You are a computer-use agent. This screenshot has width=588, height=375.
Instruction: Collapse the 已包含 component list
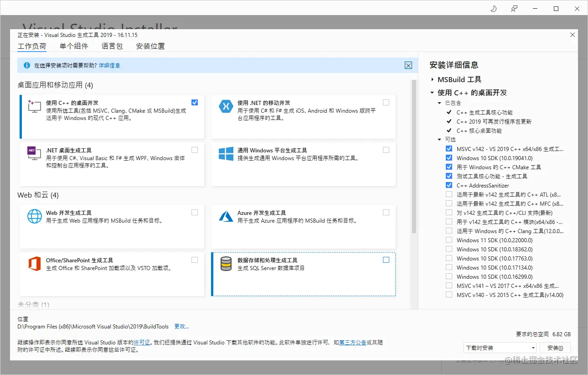pyautogui.click(x=439, y=103)
